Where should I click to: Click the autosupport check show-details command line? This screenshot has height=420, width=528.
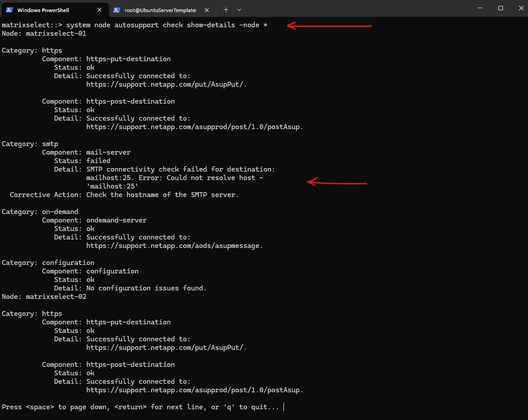coord(135,25)
